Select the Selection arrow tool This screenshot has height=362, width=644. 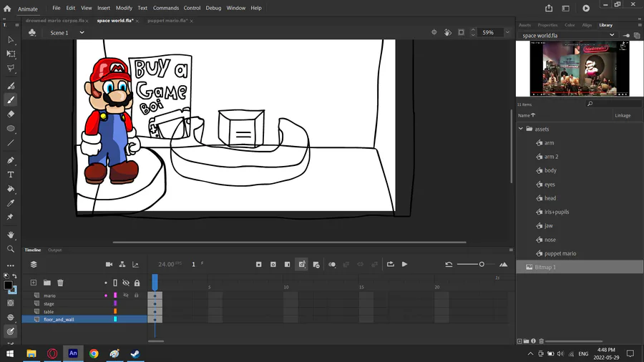click(11, 40)
